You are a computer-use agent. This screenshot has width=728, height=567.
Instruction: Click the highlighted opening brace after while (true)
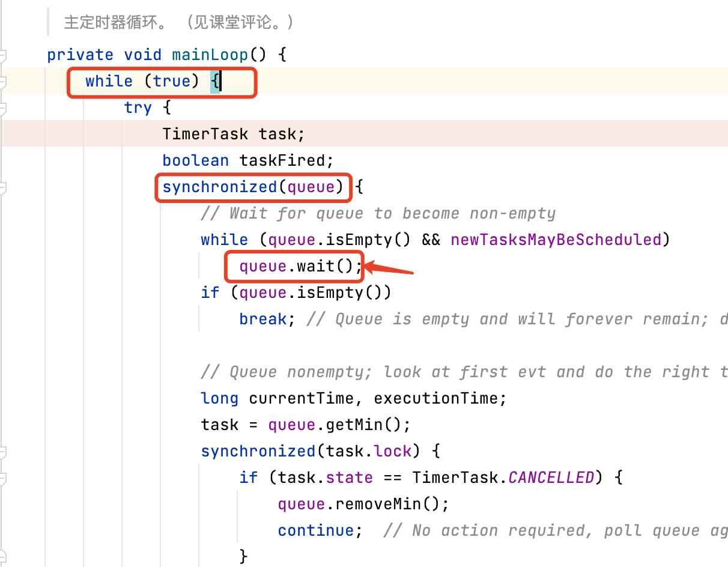(214, 81)
